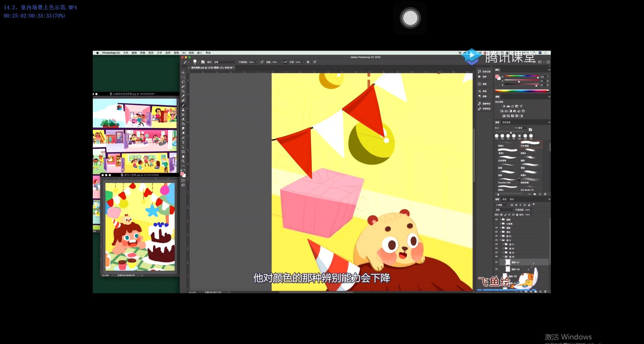The image size is (644, 344).
Task: Select the Lasso tool
Action: pos(183,82)
